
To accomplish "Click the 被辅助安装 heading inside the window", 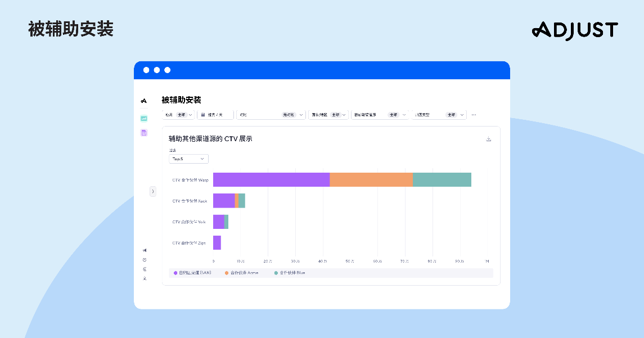I will tap(181, 100).
